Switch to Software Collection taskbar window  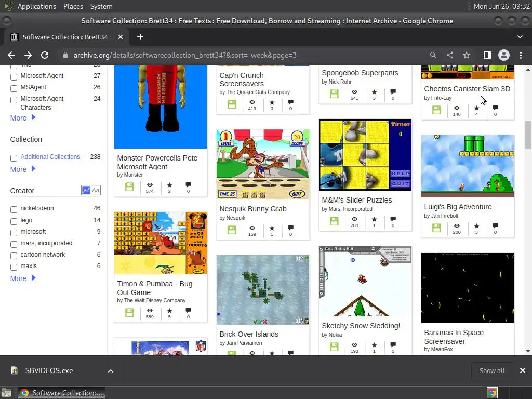pyautogui.click(x=61, y=393)
